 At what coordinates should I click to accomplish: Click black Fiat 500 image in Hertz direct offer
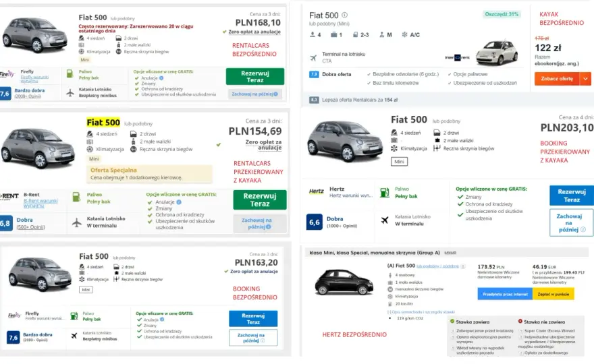coord(344,282)
